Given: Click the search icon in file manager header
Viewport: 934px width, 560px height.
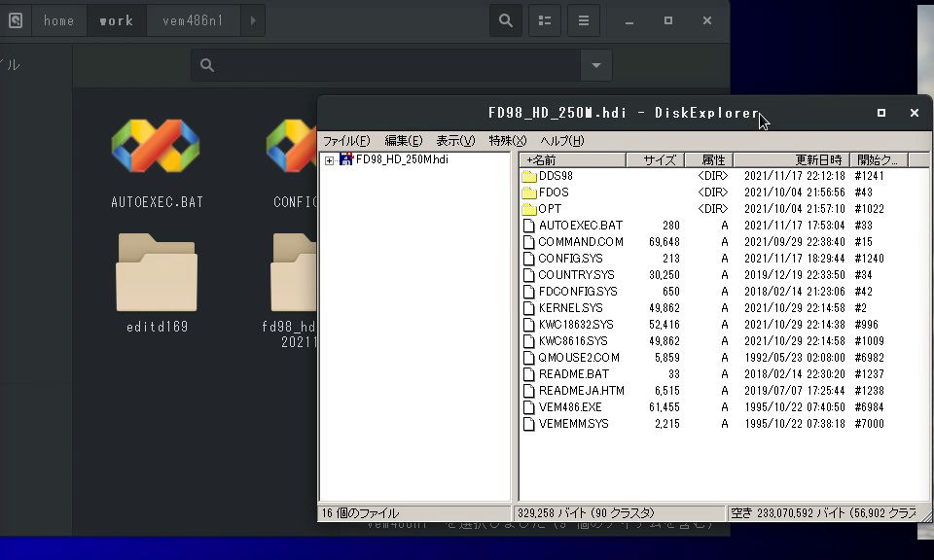Looking at the screenshot, I should pos(506,20).
